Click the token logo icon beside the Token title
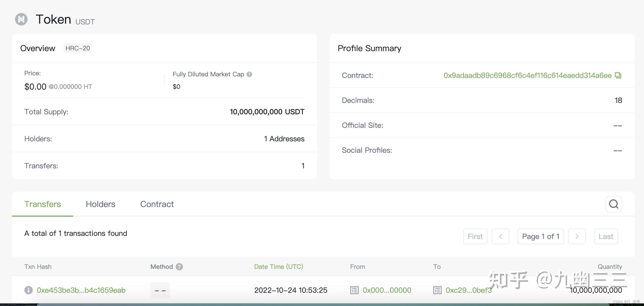The width and height of the screenshot is (644, 306). click(x=21, y=19)
